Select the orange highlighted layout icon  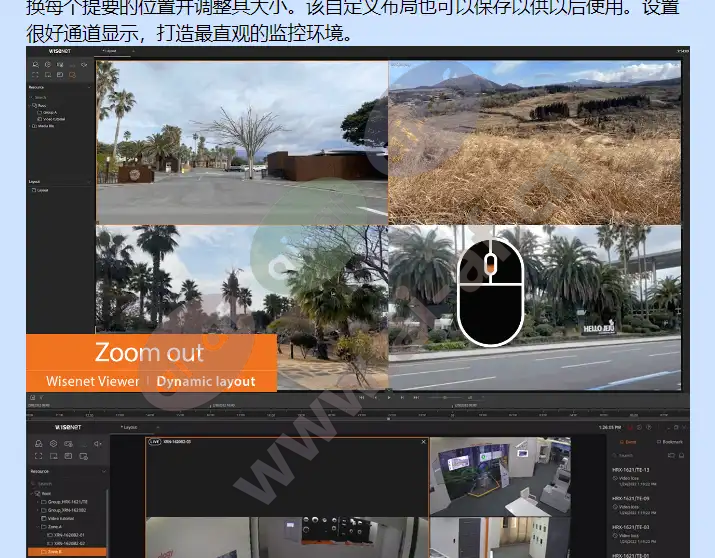click(72, 74)
